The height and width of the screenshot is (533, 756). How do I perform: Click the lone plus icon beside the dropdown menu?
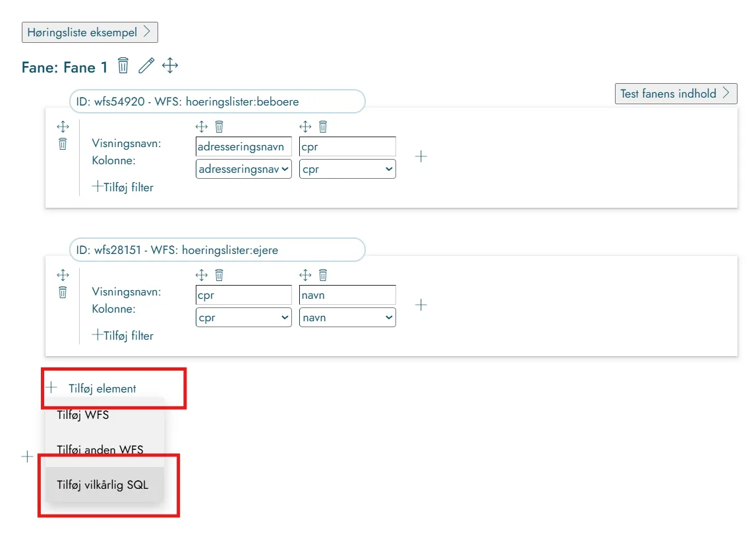tap(27, 456)
